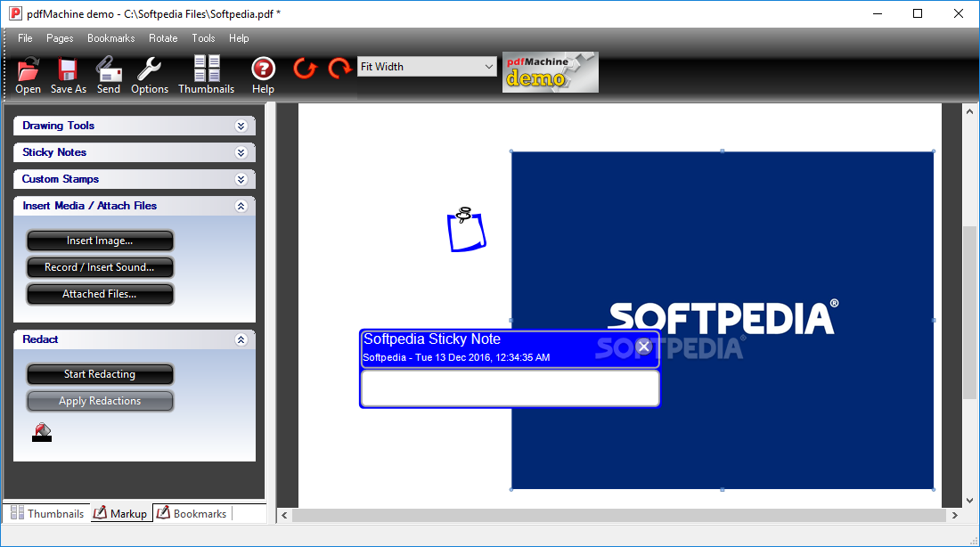Expand the Sticky Notes panel

coord(241,152)
